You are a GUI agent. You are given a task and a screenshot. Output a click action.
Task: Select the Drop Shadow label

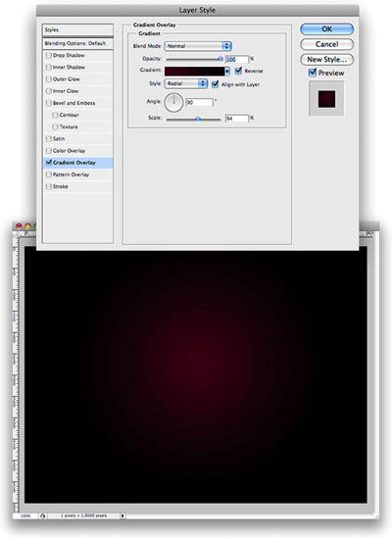point(69,55)
